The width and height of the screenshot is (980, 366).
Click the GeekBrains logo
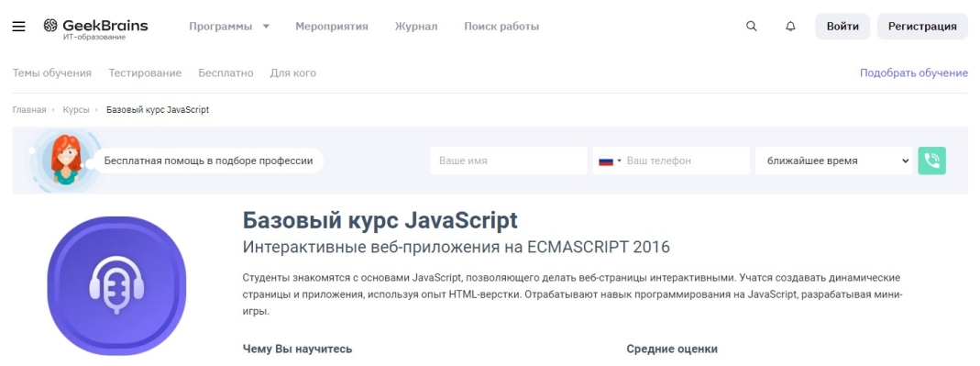tap(95, 26)
